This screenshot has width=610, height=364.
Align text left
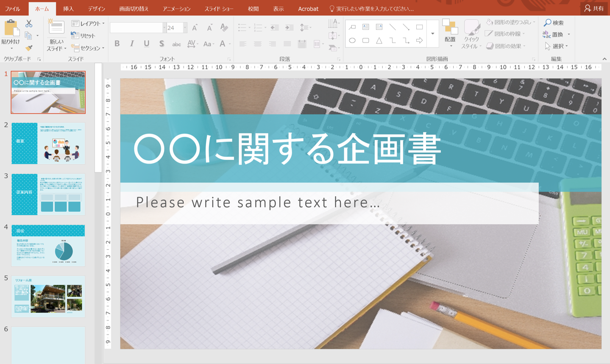click(x=243, y=44)
